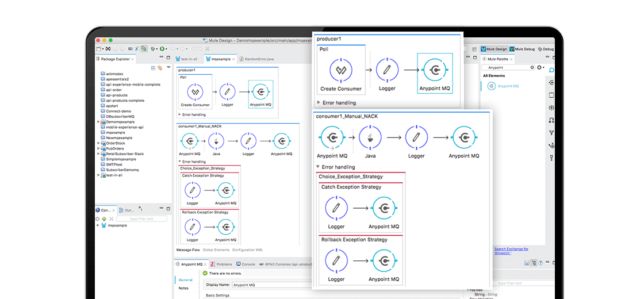Click the Debug bug-gear toolbar icon

(153, 48)
